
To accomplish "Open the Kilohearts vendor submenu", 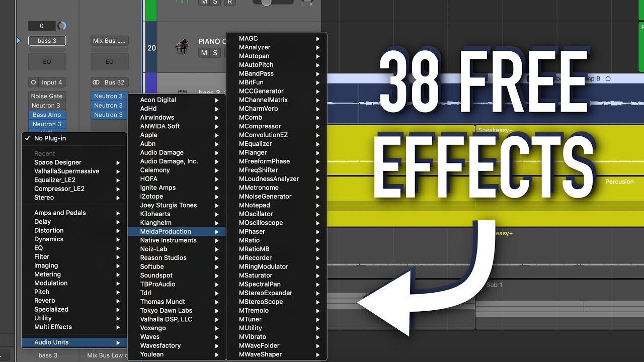I will coord(177,214).
